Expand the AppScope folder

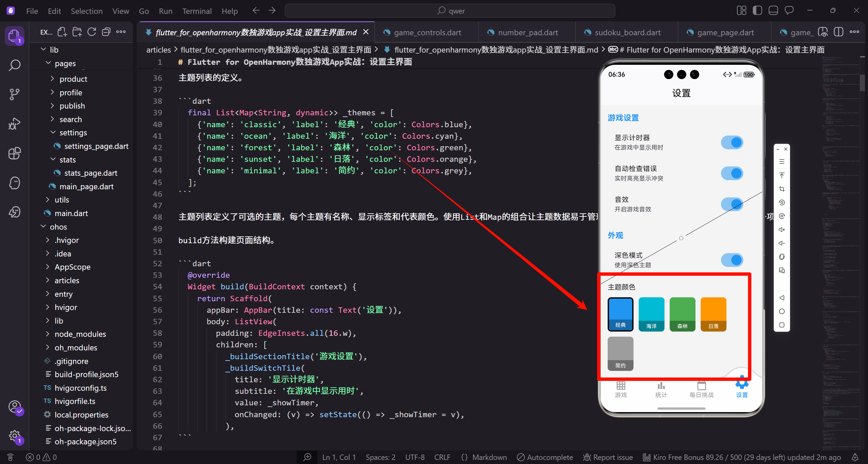pyautogui.click(x=73, y=267)
